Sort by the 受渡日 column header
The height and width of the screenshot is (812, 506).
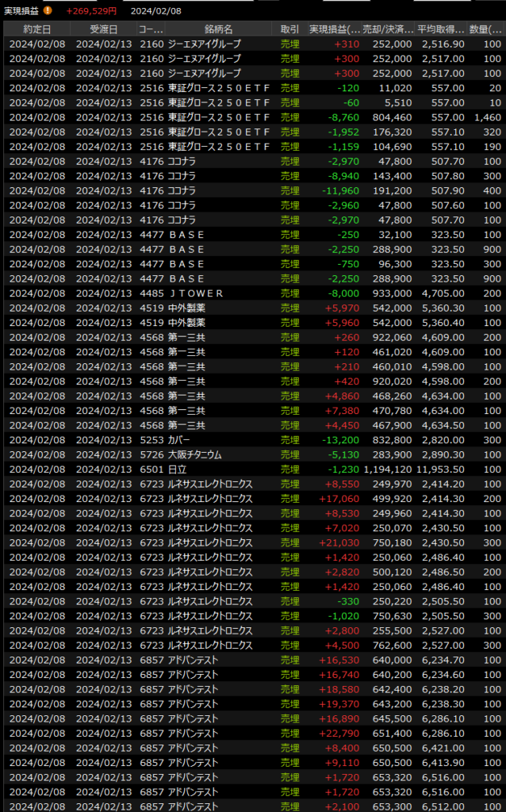[103, 29]
